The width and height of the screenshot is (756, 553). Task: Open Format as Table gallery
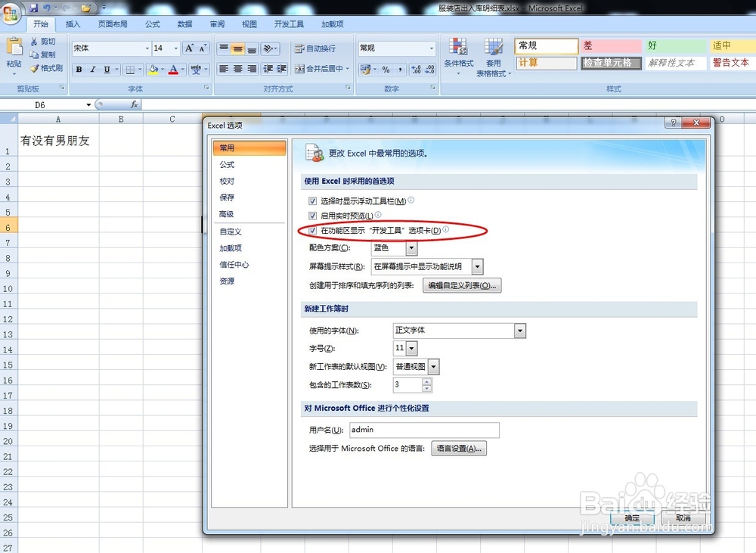pyautogui.click(x=493, y=57)
